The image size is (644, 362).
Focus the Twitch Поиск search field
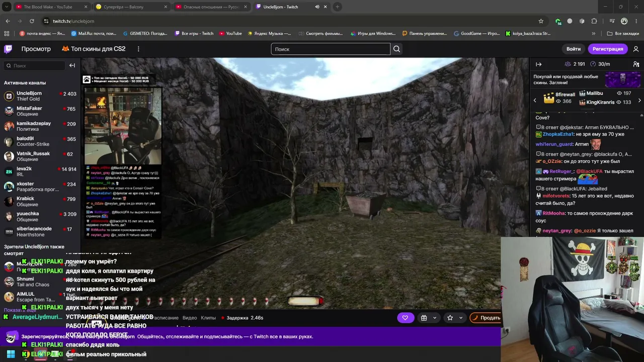pos(331,49)
